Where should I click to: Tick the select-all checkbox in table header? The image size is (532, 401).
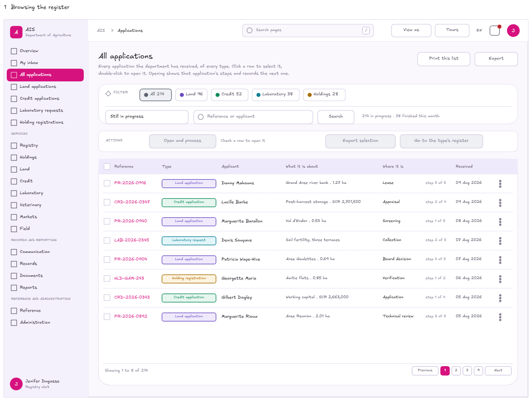pos(107,166)
